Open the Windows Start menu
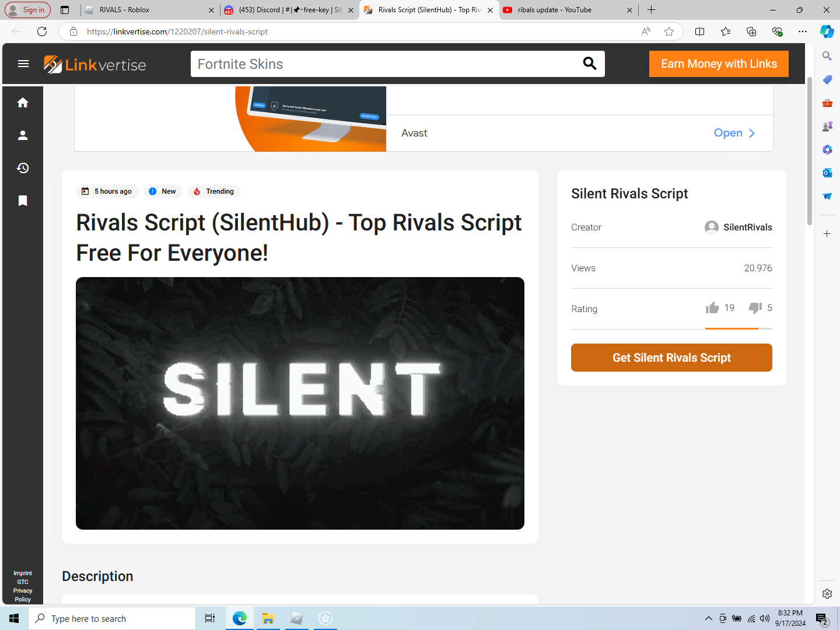Viewport: 840px width, 630px height. (x=14, y=618)
